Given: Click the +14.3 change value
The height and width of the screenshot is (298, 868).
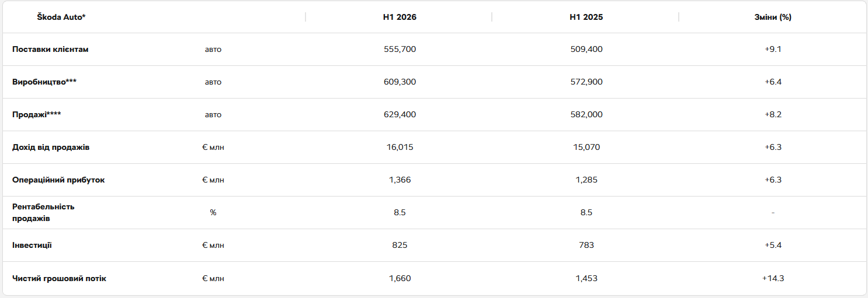Looking at the screenshot, I should click(x=773, y=278).
